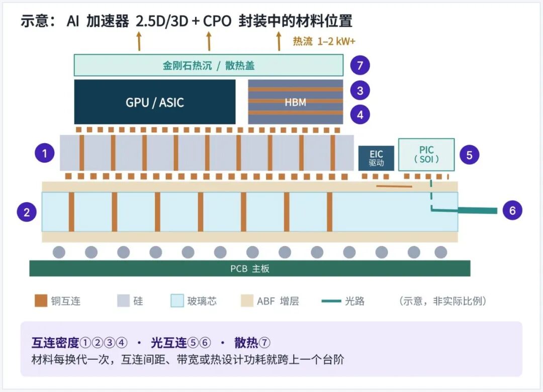Viewport: 543px width, 392px height.
Task: Click the 热流 1–2 kW+ text
Action: click(x=324, y=41)
